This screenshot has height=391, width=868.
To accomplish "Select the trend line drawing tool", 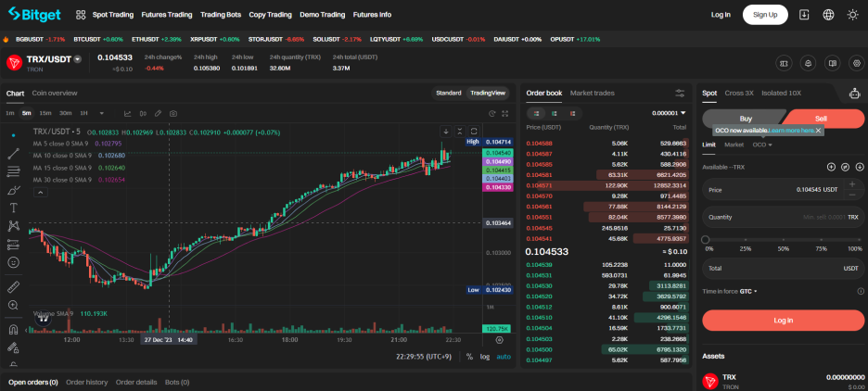I will [x=13, y=155].
